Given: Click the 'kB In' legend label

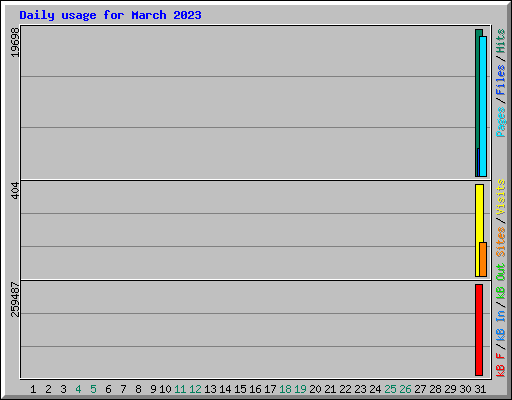Looking at the screenshot, I should [x=501, y=325].
